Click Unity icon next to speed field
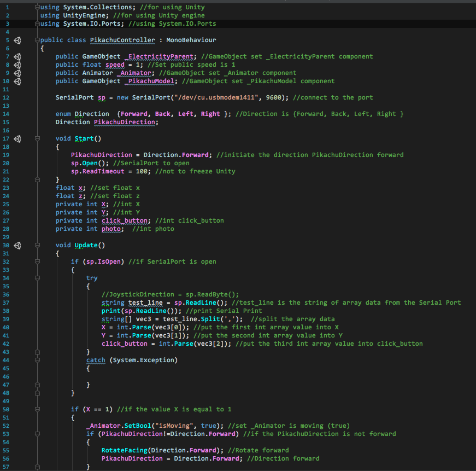The image size is (476, 471). tap(17, 65)
